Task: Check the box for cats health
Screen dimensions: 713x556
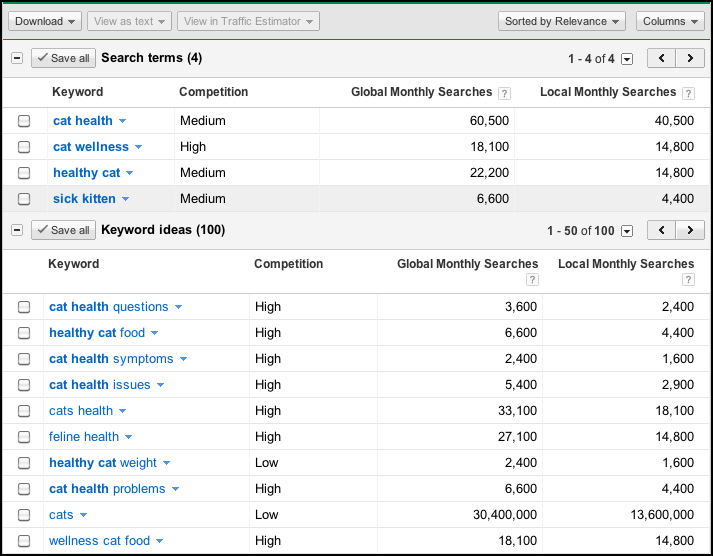Action: [x=24, y=411]
